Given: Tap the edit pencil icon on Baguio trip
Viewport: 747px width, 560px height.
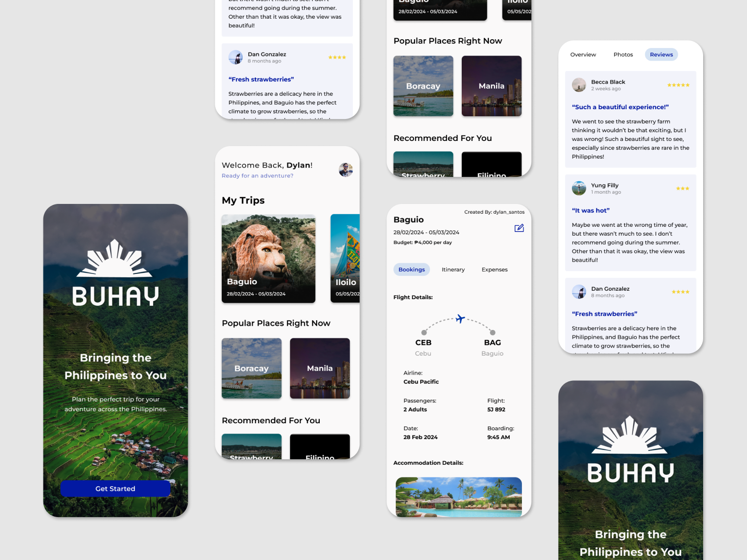Looking at the screenshot, I should pyautogui.click(x=519, y=228).
